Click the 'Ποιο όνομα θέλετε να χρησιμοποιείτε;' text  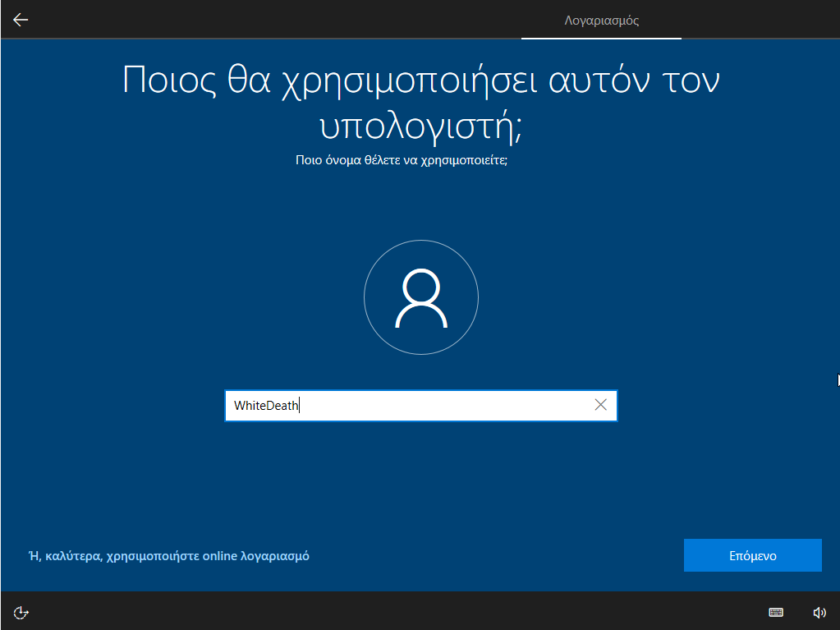click(402, 159)
